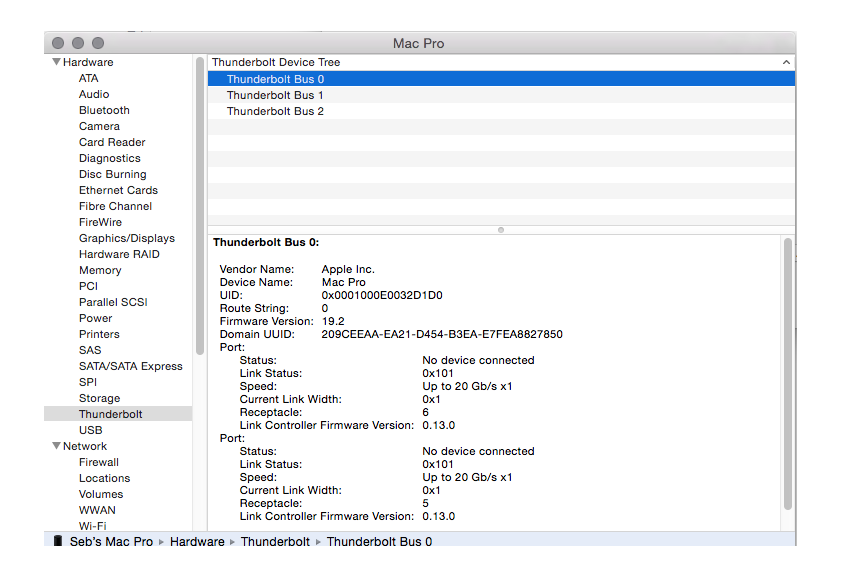Open Locations under Network
845x567 pixels.
pos(105,478)
